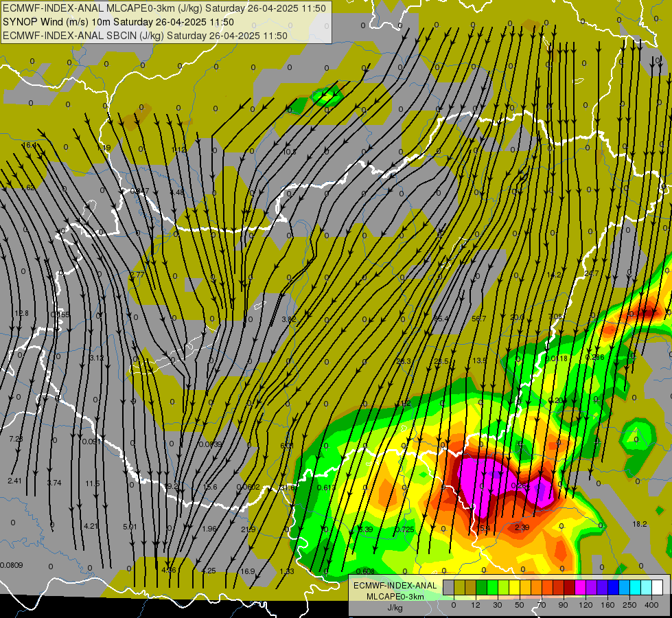The height and width of the screenshot is (618, 672).
Task: Click the 0.725 value on the map
Action: 404,529
